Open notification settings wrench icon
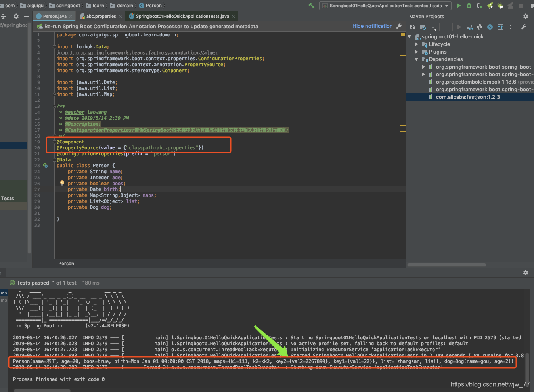534x392 pixels. tap(399, 26)
